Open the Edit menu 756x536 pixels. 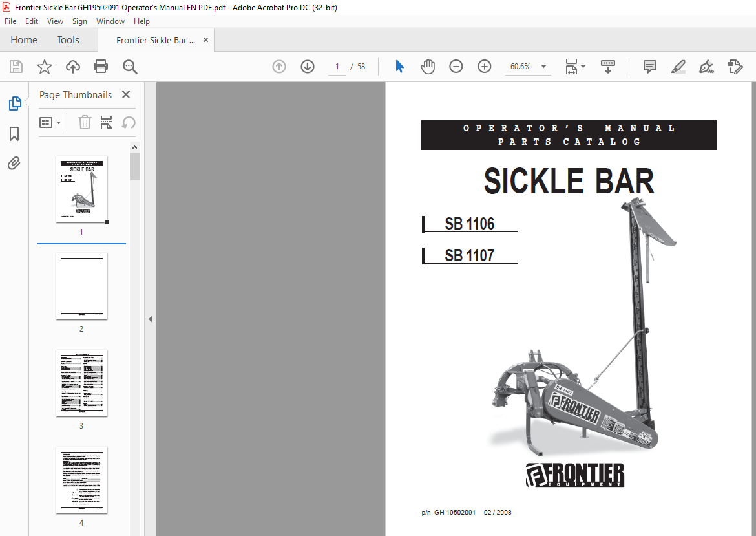click(32, 21)
